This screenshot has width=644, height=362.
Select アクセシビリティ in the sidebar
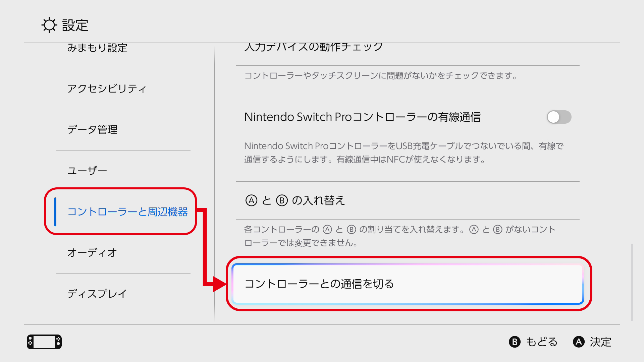107,88
